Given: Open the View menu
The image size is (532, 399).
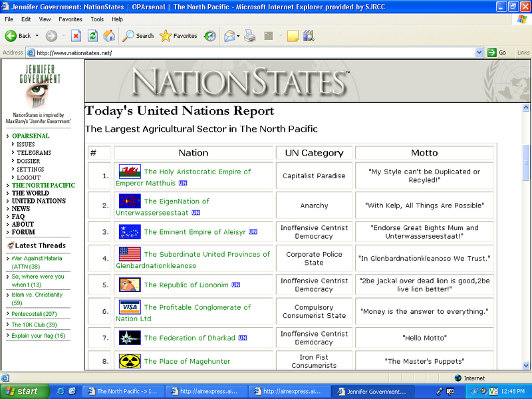Looking at the screenshot, I should [x=45, y=19].
